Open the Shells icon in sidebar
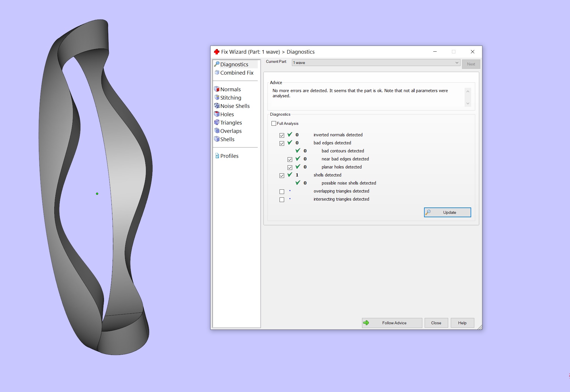 click(x=217, y=139)
